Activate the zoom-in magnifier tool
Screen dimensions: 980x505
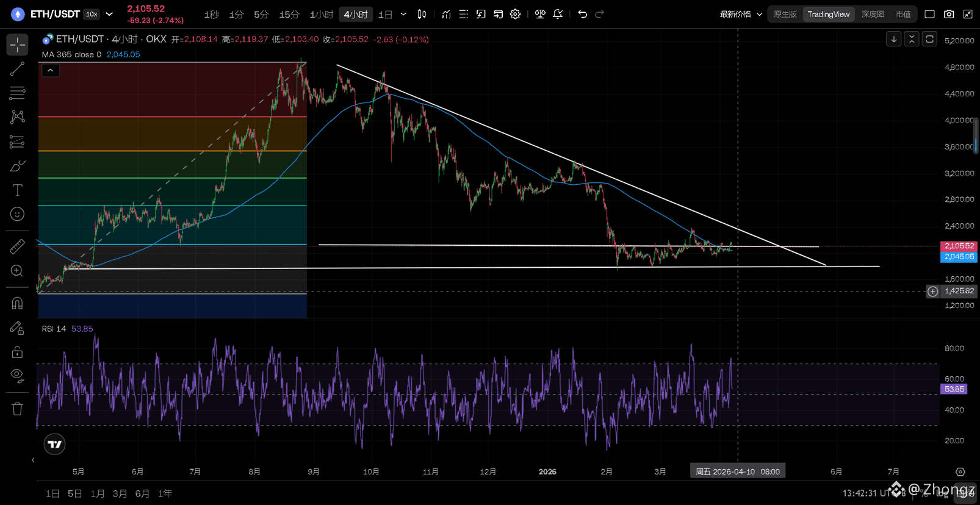pyautogui.click(x=17, y=271)
